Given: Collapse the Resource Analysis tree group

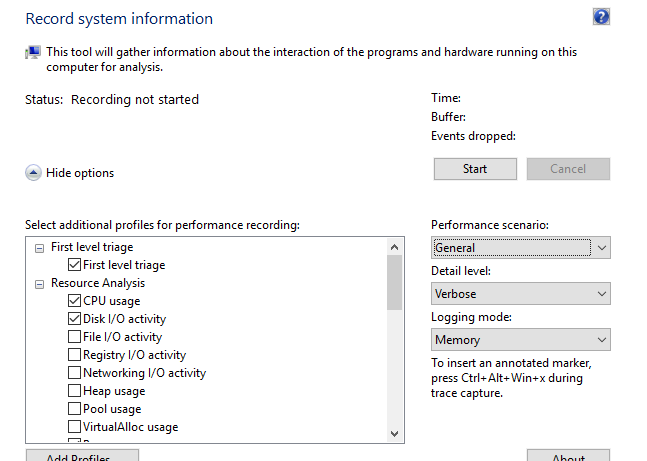Looking at the screenshot, I should [39, 283].
